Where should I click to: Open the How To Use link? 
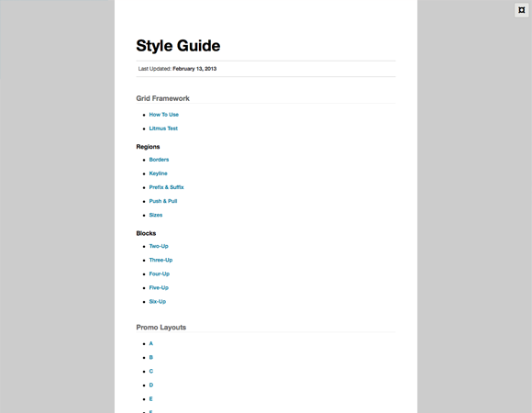[164, 115]
